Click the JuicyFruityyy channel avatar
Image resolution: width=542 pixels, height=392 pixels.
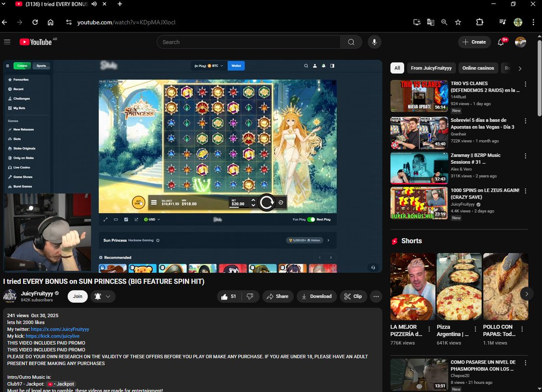click(x=10, y=296)
